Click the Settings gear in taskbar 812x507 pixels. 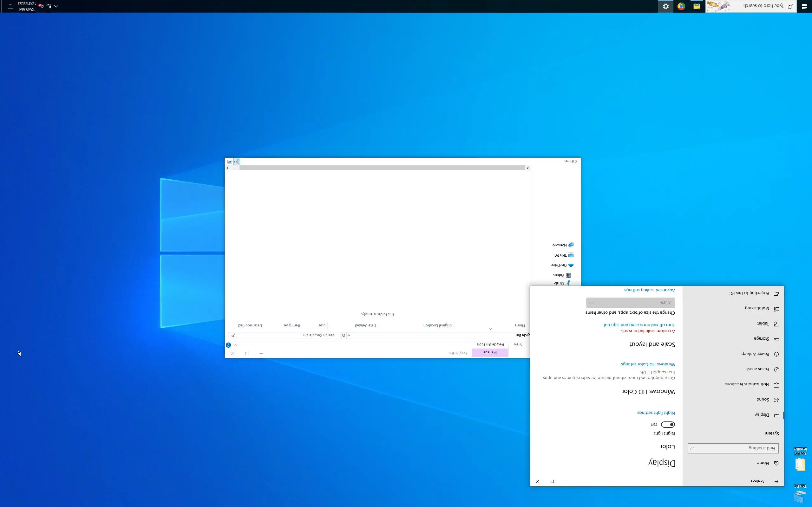tap(666, 6)
